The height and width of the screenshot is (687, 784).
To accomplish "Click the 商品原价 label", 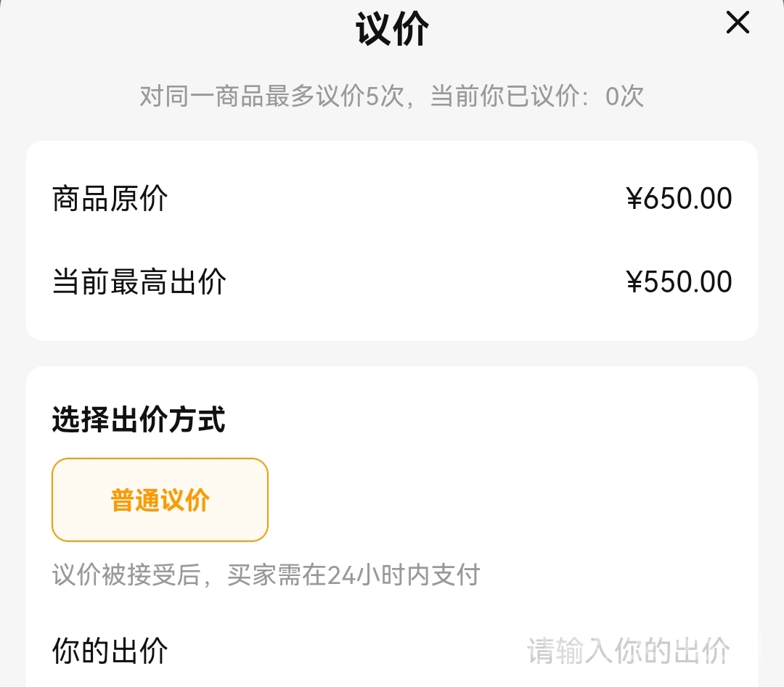I will [110, 199].
